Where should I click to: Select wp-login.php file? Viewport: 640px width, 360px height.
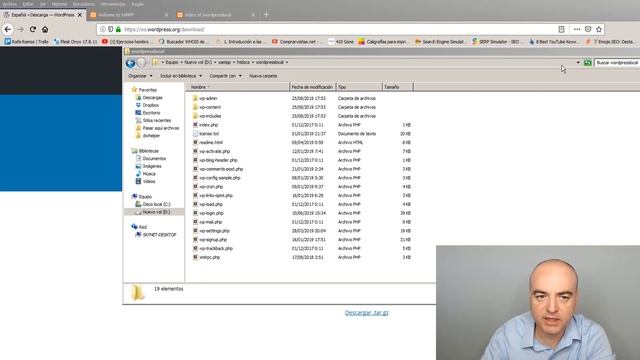(x=211, y=213)
